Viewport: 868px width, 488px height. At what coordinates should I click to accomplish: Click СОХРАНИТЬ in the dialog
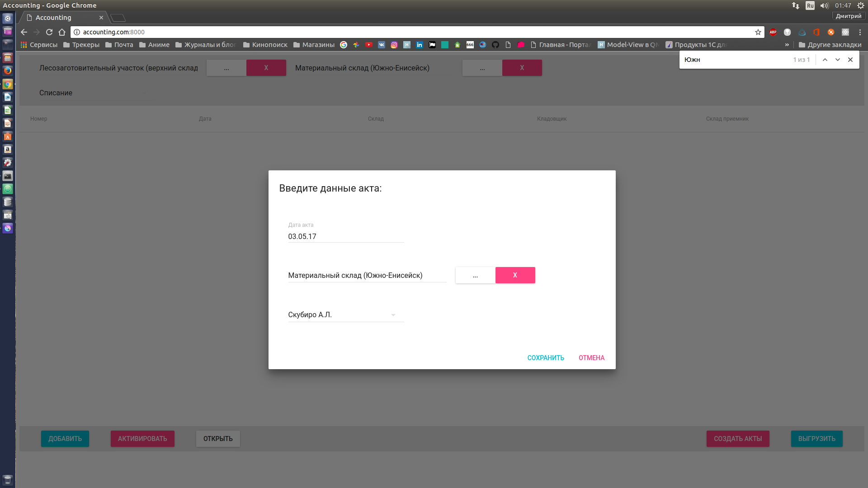546,358
